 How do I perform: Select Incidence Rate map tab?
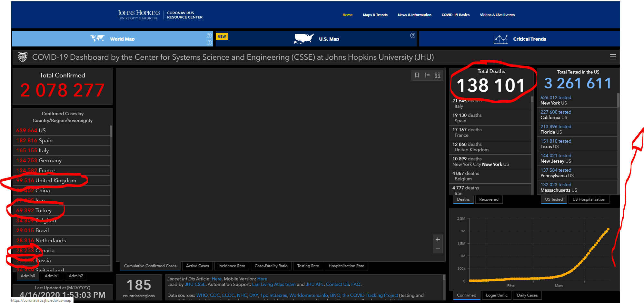[232, 266]
